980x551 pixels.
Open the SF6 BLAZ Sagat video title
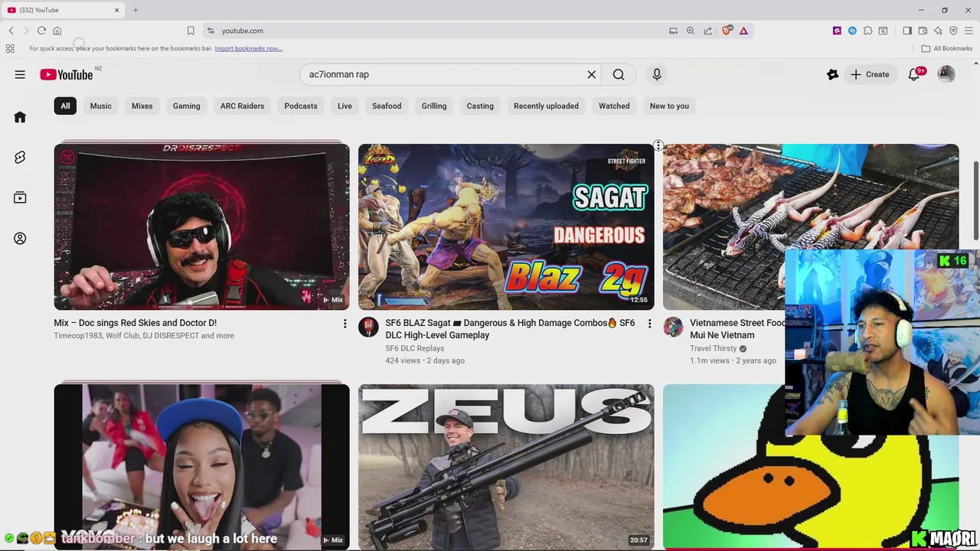(x=510, y=329)
